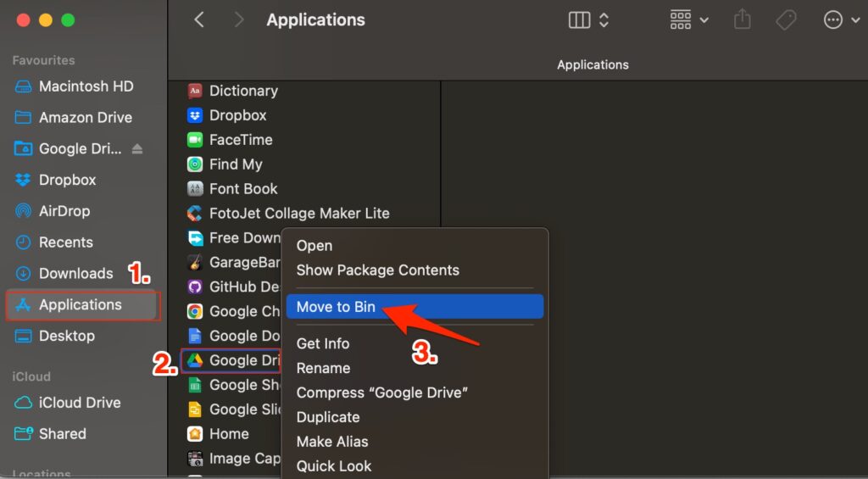Click the Google Chrome app icon
Screen dimensions: 868x479
(x=195, y=311)
